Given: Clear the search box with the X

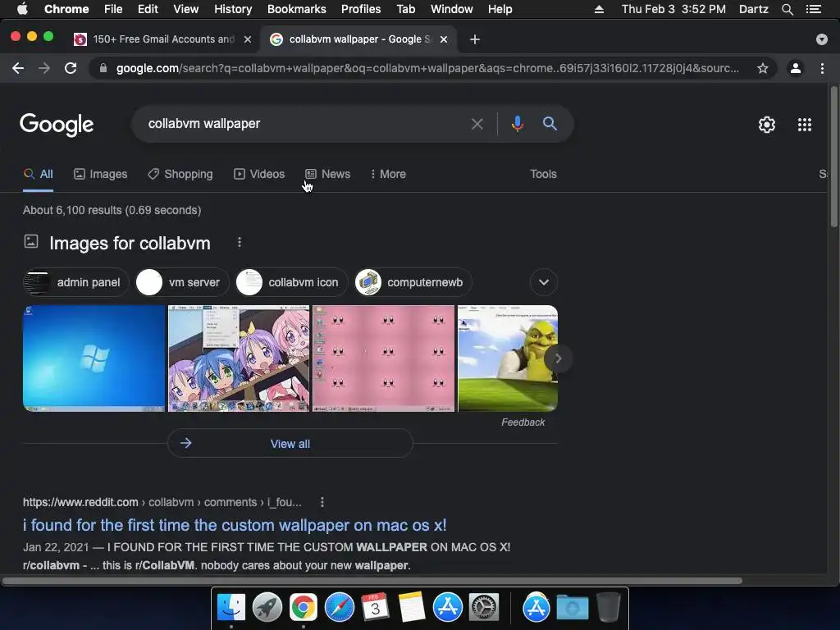Looking at the screenshot, I should (477, 125).
